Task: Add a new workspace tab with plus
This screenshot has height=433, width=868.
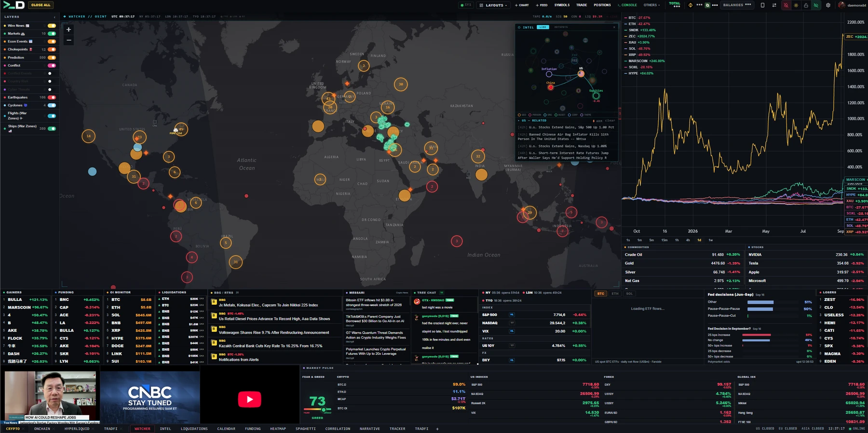Action: [437, 429]
